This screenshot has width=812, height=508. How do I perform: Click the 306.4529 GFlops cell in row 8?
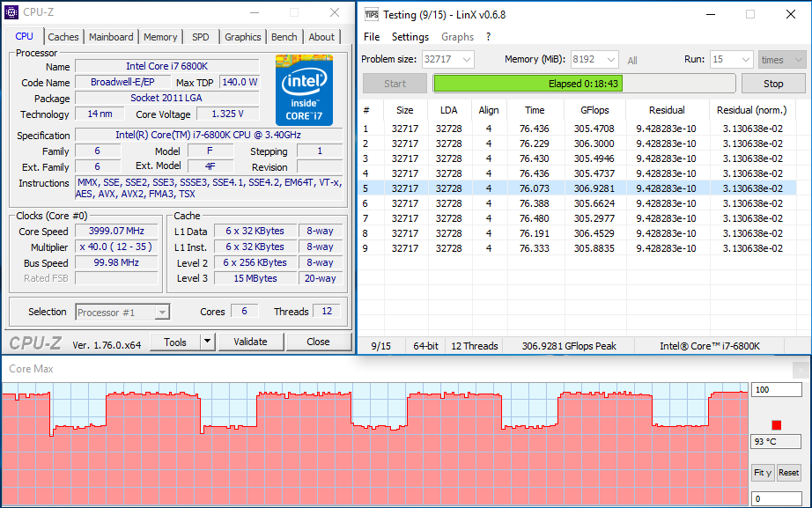click(594, 233)
